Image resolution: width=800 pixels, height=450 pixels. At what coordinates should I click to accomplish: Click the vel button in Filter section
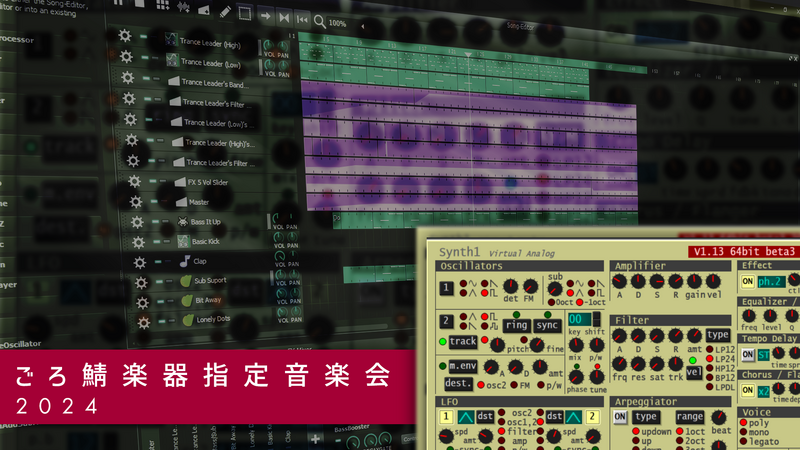tap(693, 372)
